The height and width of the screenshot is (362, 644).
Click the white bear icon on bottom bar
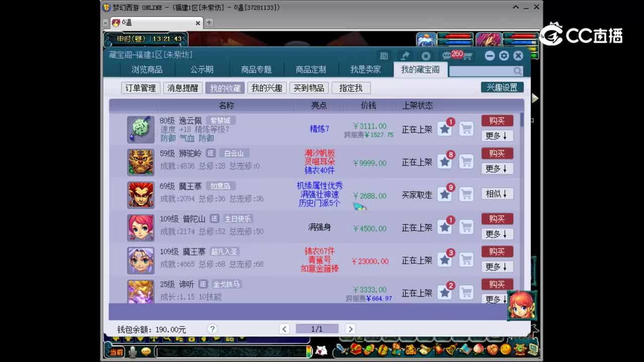(321, 350)
